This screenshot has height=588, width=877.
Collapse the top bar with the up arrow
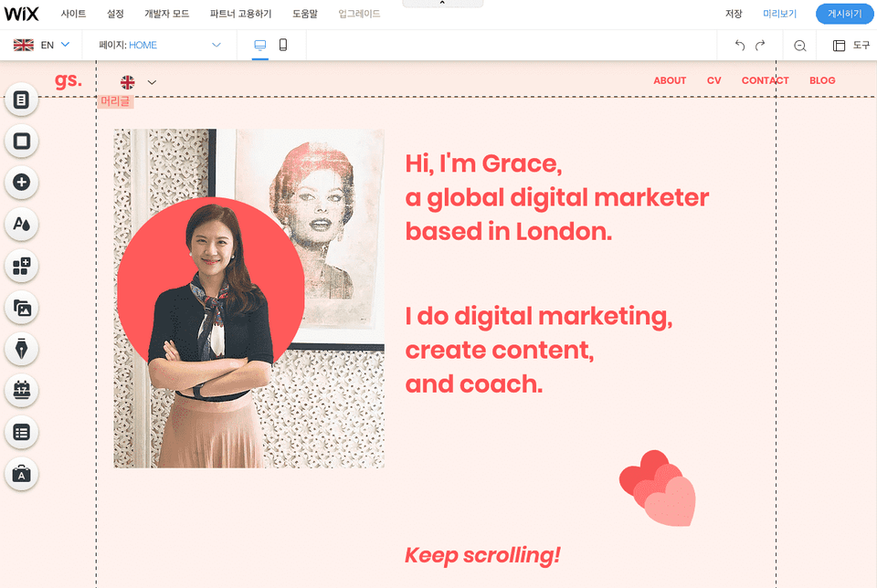point(442,4)
